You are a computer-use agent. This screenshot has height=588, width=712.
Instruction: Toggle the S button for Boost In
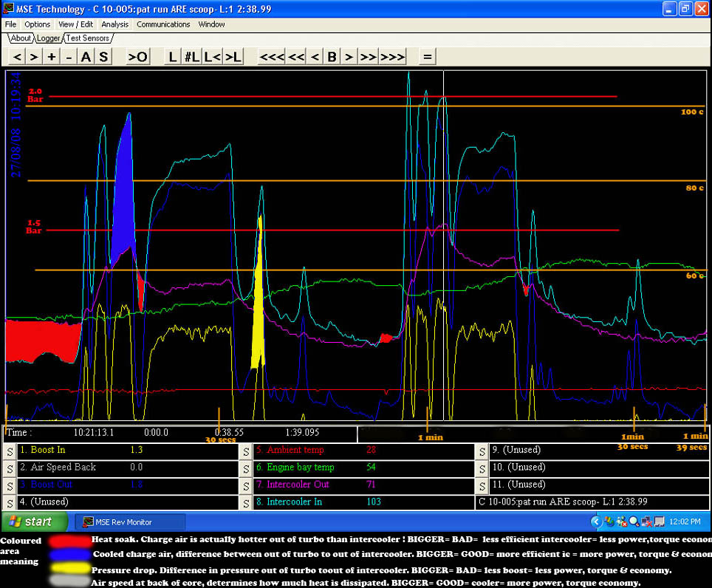tap(10, 452)
